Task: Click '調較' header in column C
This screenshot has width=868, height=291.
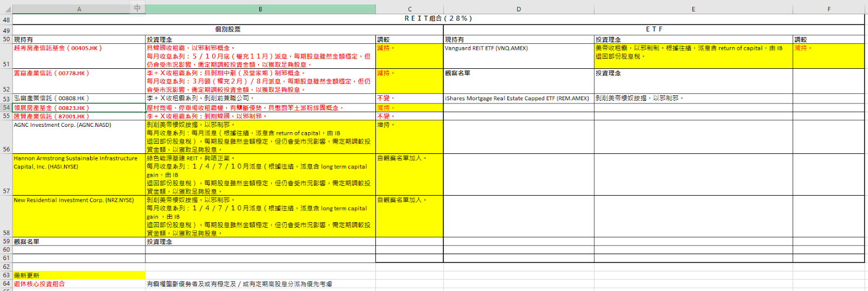Action: [410, 40]
